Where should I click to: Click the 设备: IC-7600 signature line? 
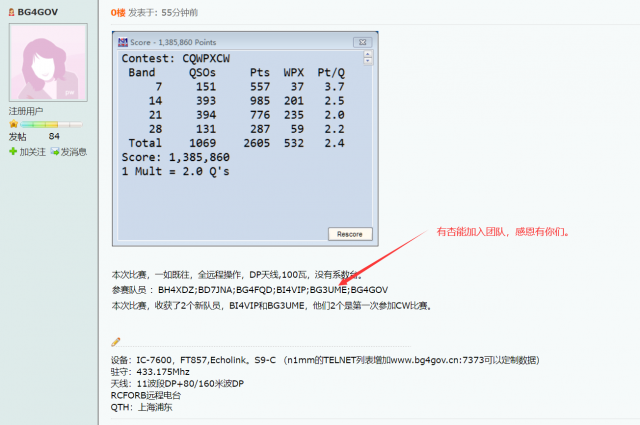pos(325,360)
